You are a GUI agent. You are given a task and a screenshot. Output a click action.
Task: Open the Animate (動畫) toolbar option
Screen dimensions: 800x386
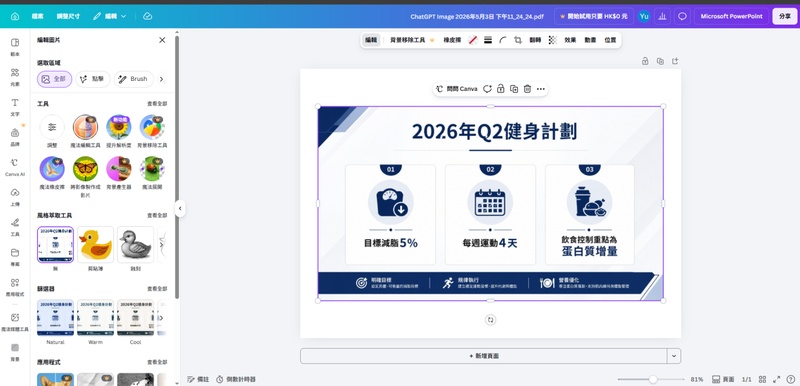(x=590, y=40)
